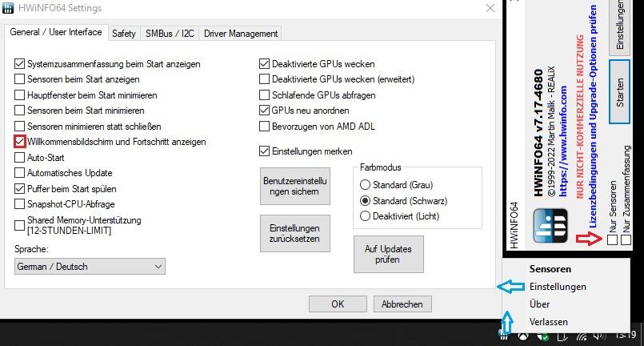Enable Schlafende GPUs abfragen
The height and width of the screenshot is (346, 644).
(x=264, y=95)
